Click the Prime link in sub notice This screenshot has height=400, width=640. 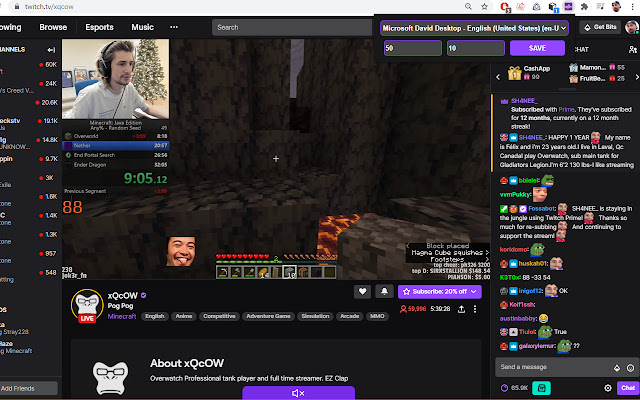566,109
